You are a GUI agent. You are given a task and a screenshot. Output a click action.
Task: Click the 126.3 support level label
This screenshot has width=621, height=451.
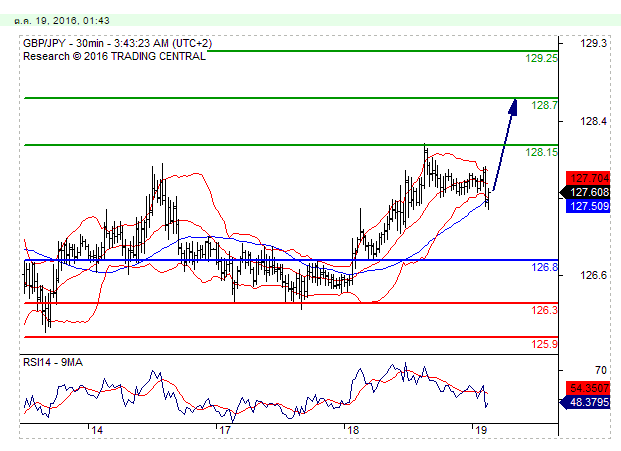[544, 311]
